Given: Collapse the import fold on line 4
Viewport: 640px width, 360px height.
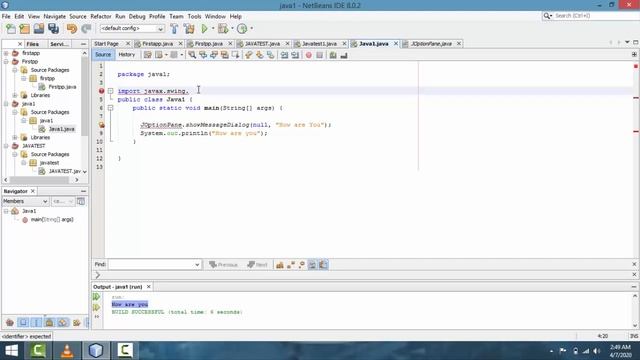Looking at the screenshot, I should tap(110, 91).
